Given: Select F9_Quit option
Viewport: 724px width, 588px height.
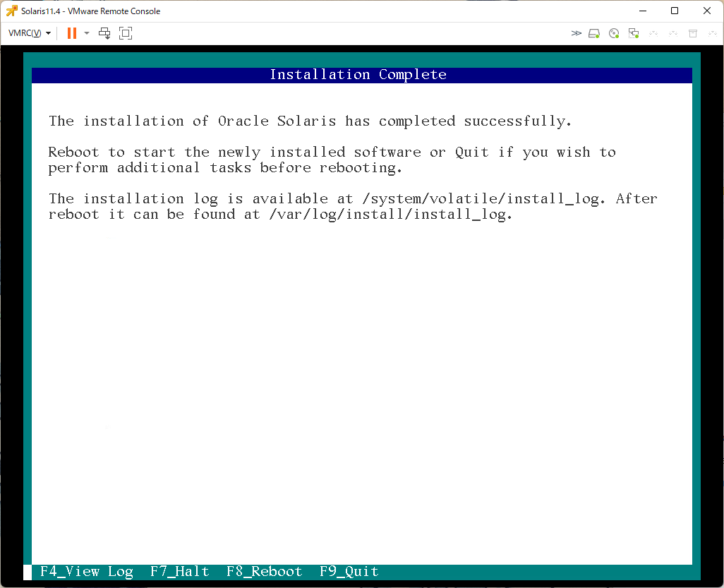Looking at the screenshot, I should (349, 571).
